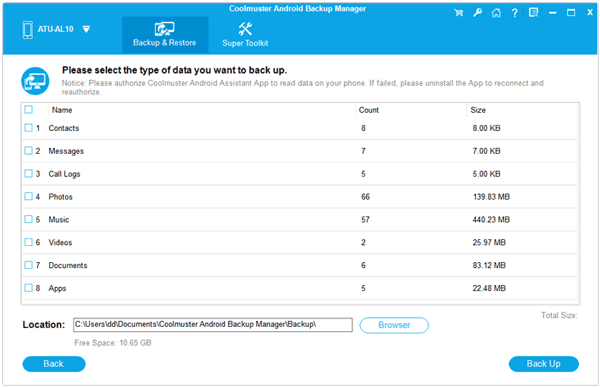Click the Contacts row label
Screen dimensions: 600x387
tap(64, 128)
